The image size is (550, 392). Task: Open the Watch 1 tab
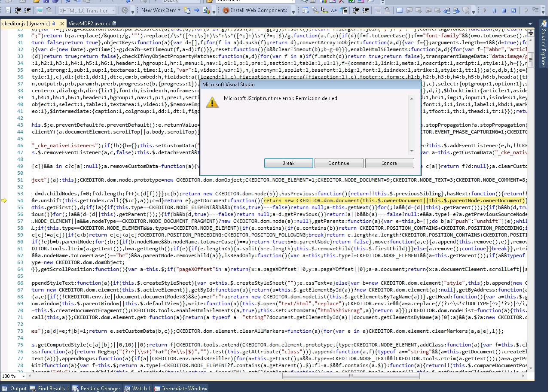tap(137, 388)
